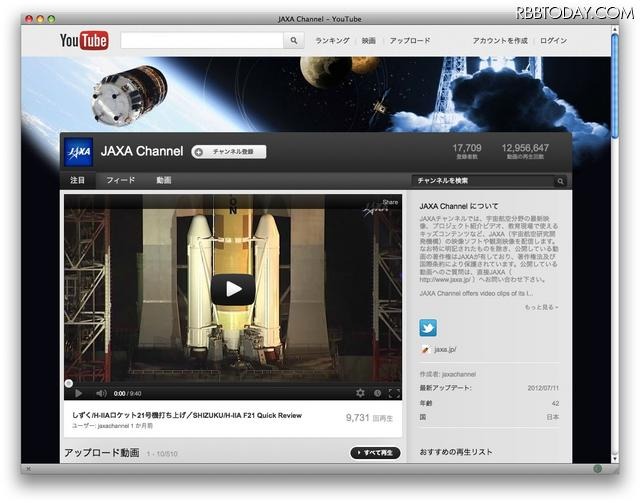Click the x icon in the status bar
This screenshot has width=640, height=503.
pos(28,469)
